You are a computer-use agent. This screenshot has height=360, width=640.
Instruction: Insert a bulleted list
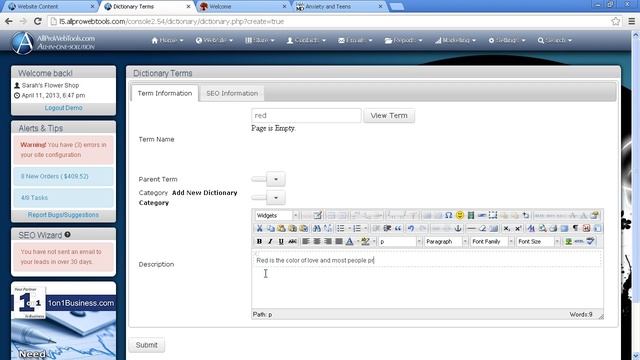pyautogui.click(x=340, y=228)
